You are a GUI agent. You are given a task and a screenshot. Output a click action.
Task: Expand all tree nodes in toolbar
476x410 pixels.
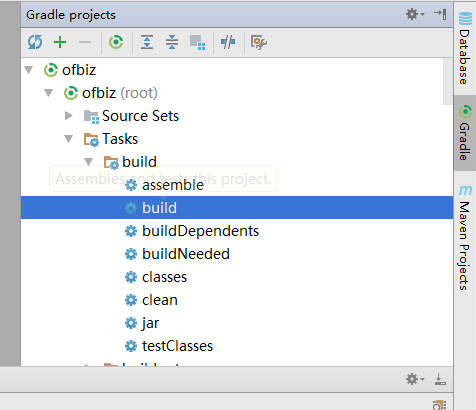(x=147, y=42)
